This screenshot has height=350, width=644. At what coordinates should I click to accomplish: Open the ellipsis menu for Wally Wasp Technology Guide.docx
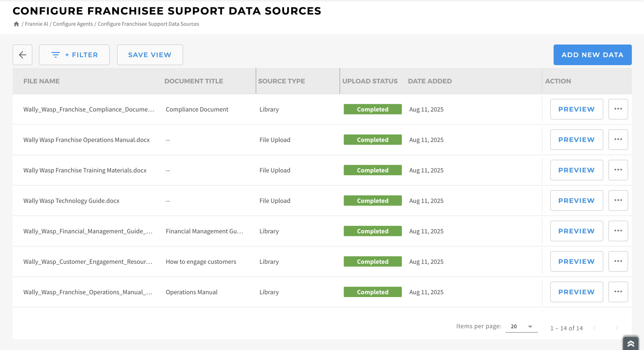pyautogui.click(x=618, y=200)
